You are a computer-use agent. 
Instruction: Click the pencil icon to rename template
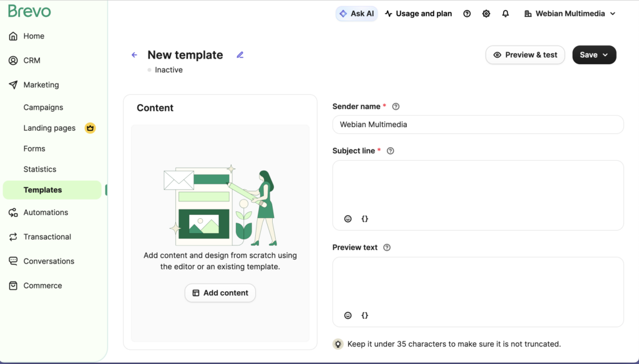coord(240,55)
